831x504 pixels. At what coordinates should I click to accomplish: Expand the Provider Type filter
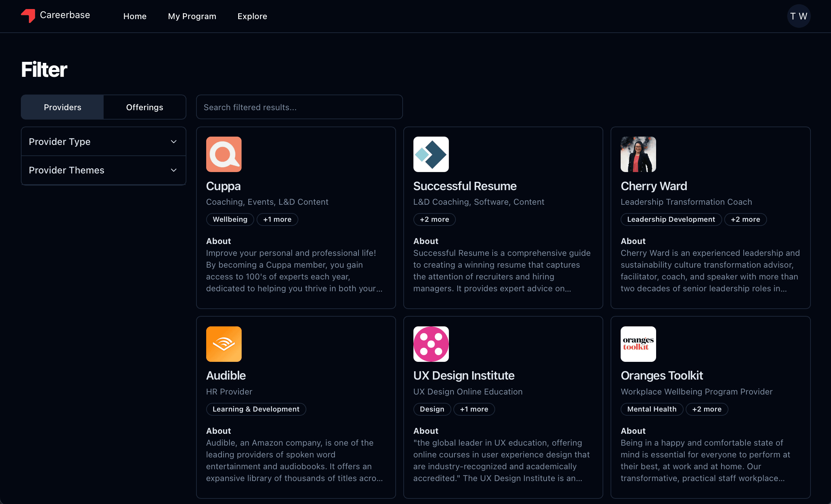point(103,141)
